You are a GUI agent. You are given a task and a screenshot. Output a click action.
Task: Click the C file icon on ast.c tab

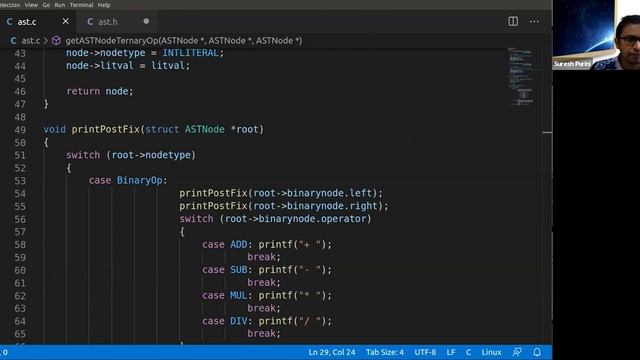(x=10, y=22)
